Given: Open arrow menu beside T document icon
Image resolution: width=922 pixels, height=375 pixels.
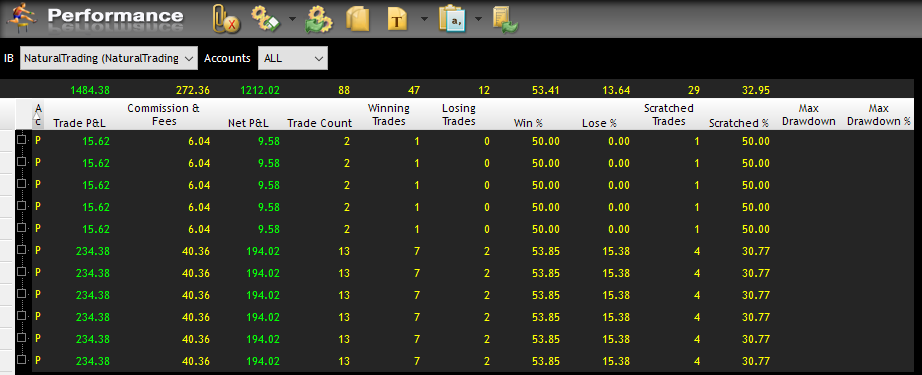Looking at the screenshot, I should coord(424,19).
